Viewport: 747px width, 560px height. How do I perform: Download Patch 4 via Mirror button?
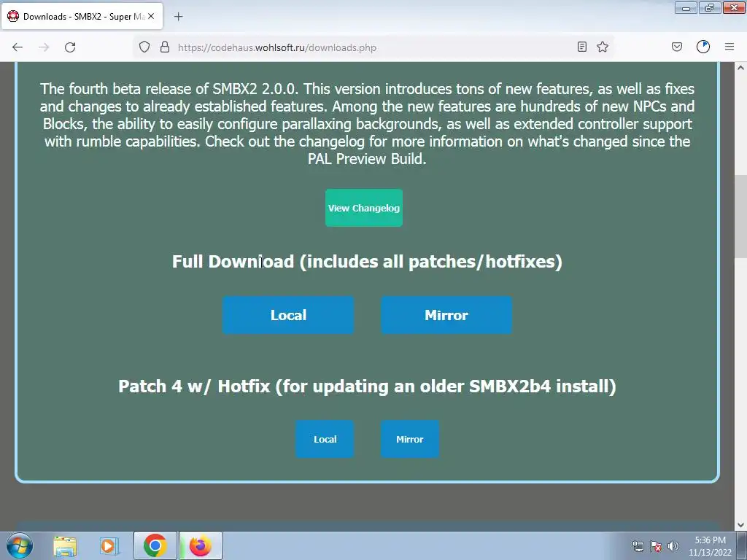click(410, 439)
